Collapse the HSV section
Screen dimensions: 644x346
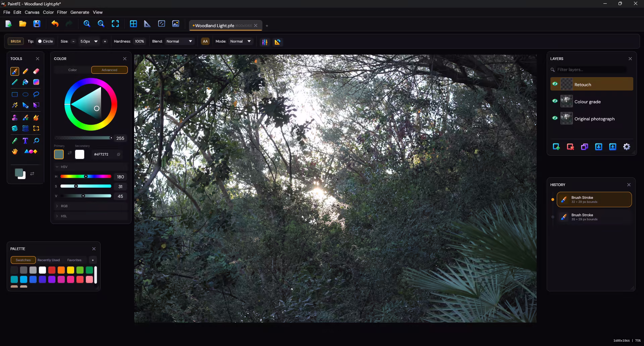[91, 167]
